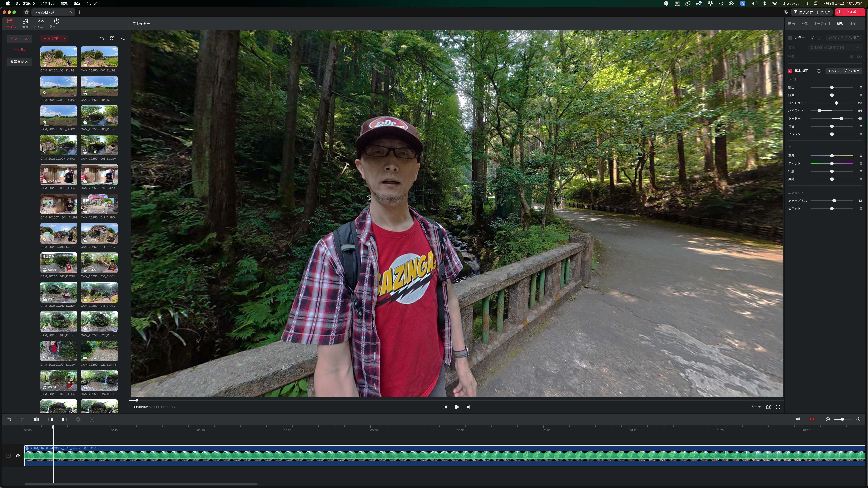The image size is (868, 488).
Task: Trim clip end to playhead
Action: (x=64, y=419)
